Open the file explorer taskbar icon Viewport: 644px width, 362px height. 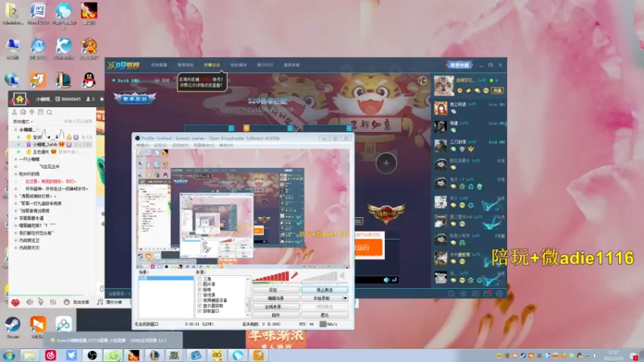click(30, 356)
